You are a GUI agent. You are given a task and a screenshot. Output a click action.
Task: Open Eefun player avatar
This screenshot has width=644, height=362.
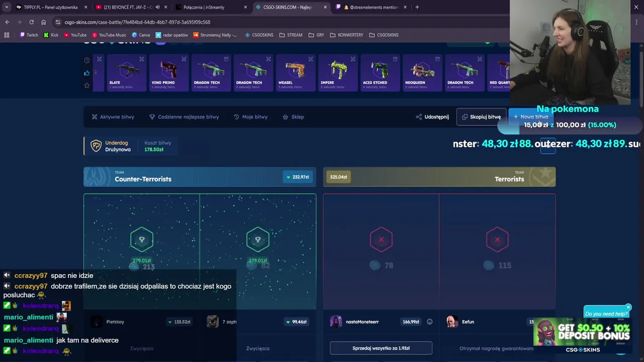452,322
